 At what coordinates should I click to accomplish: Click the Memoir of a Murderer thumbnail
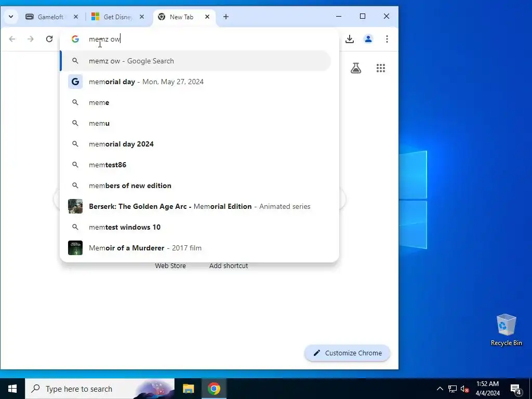75,248
